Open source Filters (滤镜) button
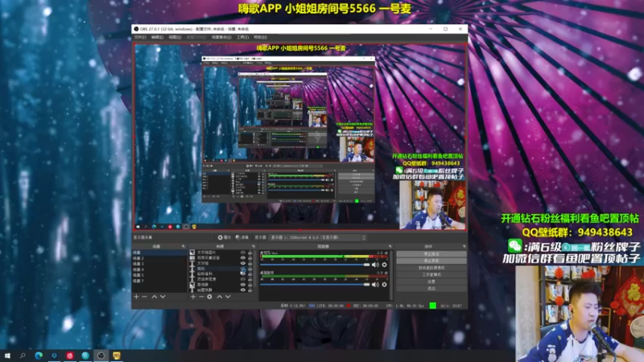The height and width of the screenshot is (362, 644). pos(242,237)
